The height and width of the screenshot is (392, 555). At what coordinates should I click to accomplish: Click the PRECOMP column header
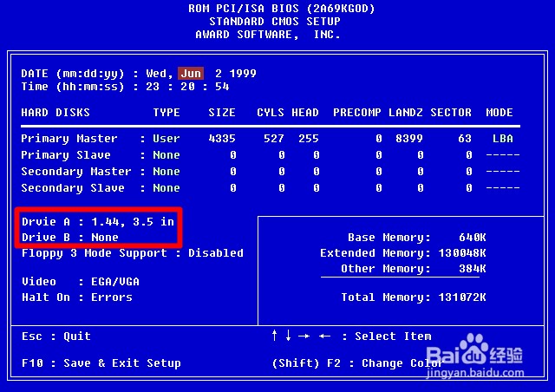pyautogui.click(x=357, y=113)
